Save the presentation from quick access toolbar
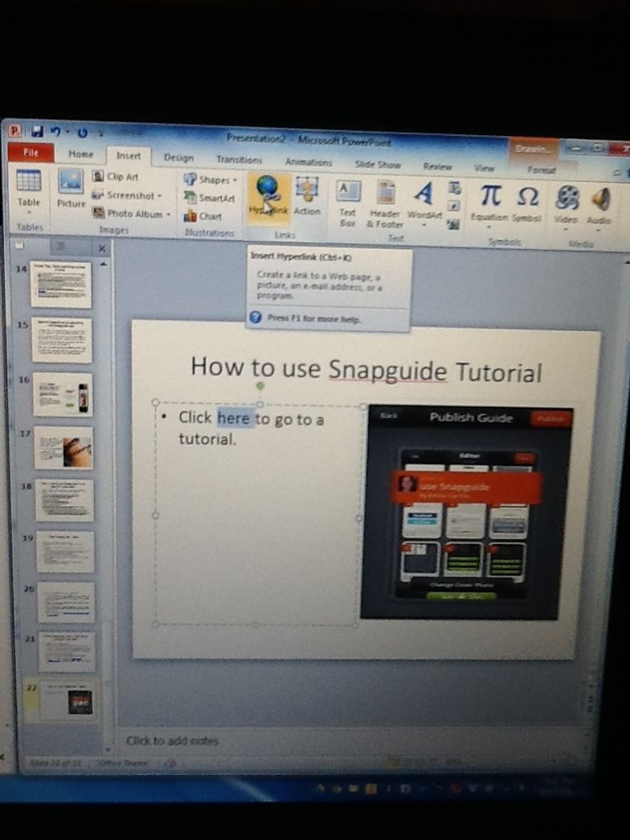The height and width of the screenshot is (840, 630). [x=37, y=131]
